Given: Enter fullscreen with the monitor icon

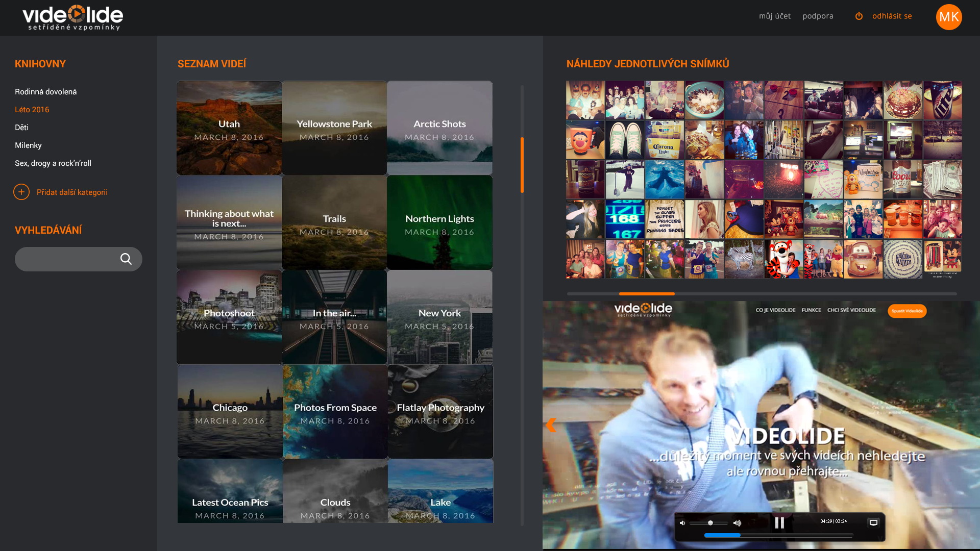Looking at the screenshot, I should click(873, 523).
